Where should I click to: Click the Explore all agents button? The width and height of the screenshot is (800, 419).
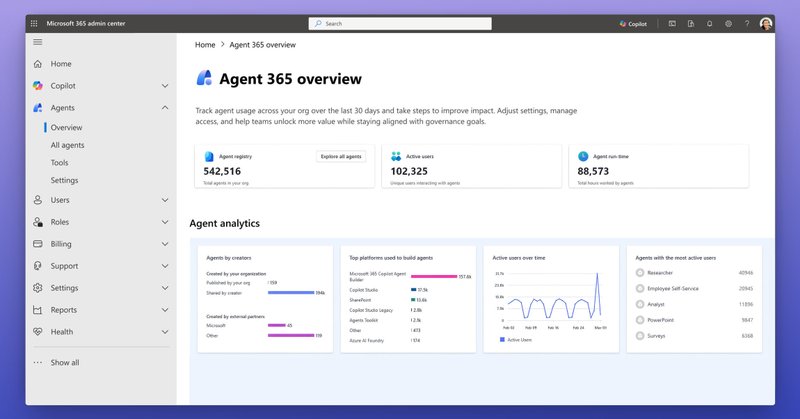341,157
